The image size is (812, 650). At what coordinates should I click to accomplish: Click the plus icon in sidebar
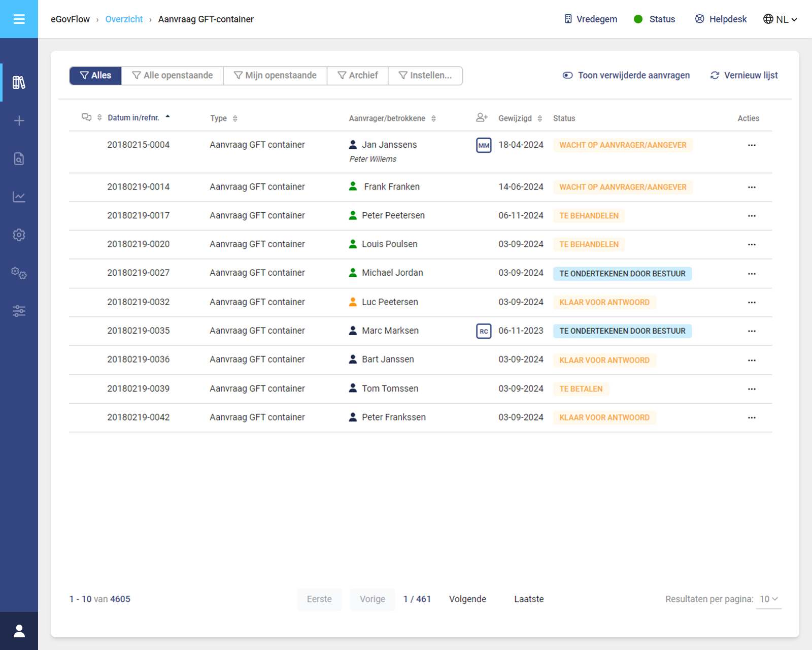tap(19, 120)
